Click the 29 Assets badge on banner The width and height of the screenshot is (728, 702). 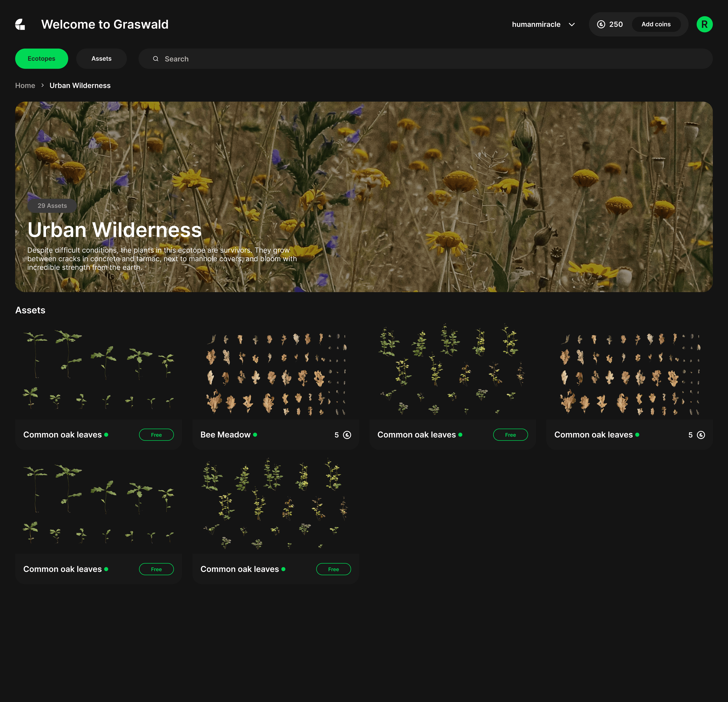(x=52, y=206)
